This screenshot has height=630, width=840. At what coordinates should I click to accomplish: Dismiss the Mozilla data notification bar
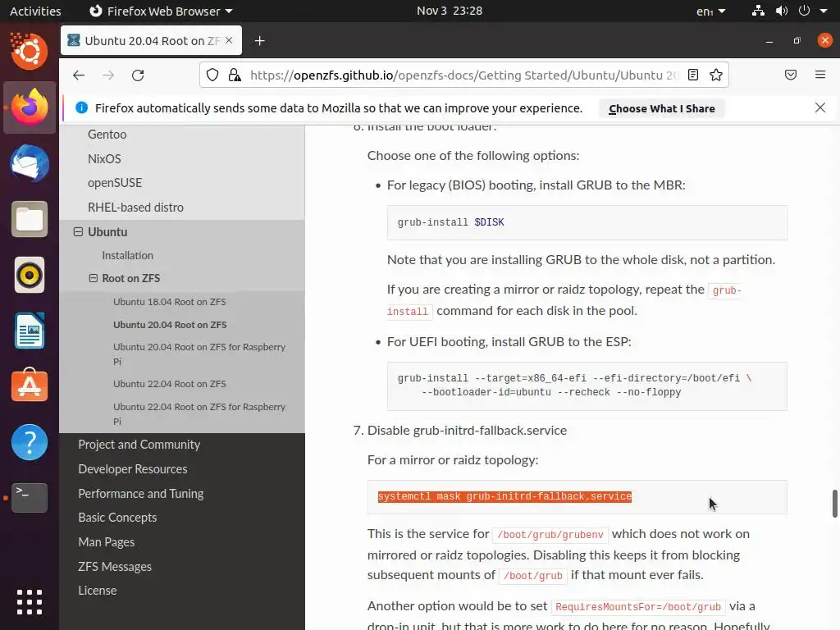coord(820,107)
